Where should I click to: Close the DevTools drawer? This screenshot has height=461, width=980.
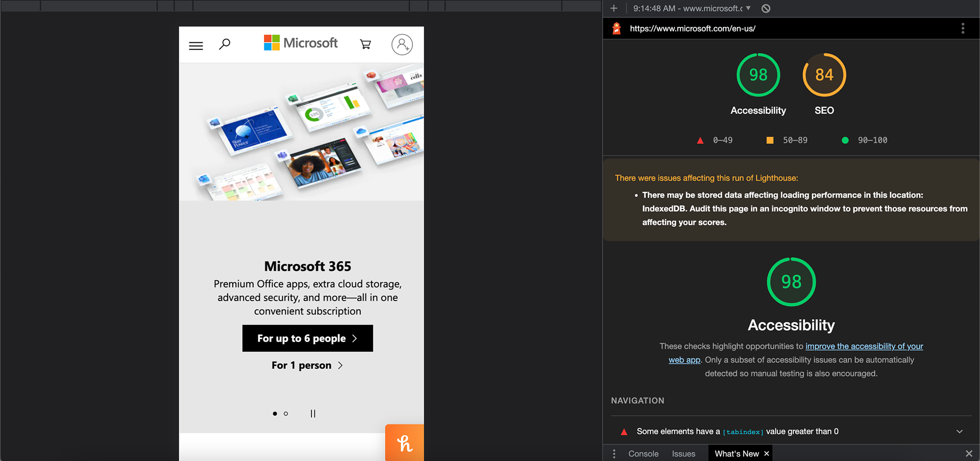[969, 453]
